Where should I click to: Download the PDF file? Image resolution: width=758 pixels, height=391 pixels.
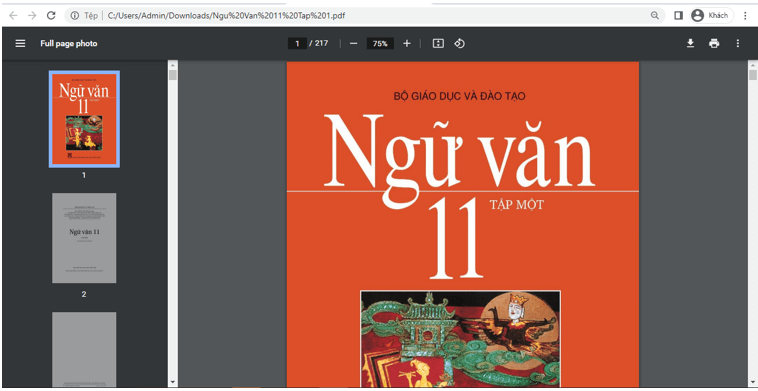click(x=690, y=43)
